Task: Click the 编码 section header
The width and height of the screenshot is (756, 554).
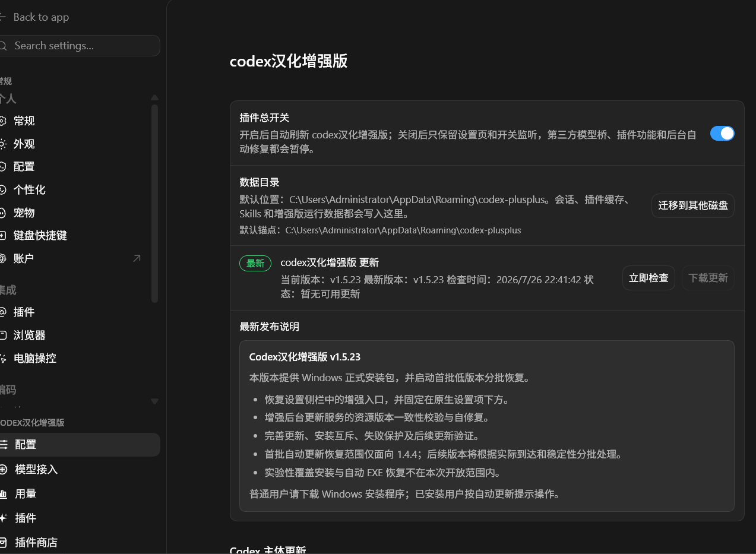Action: [8, 390]
